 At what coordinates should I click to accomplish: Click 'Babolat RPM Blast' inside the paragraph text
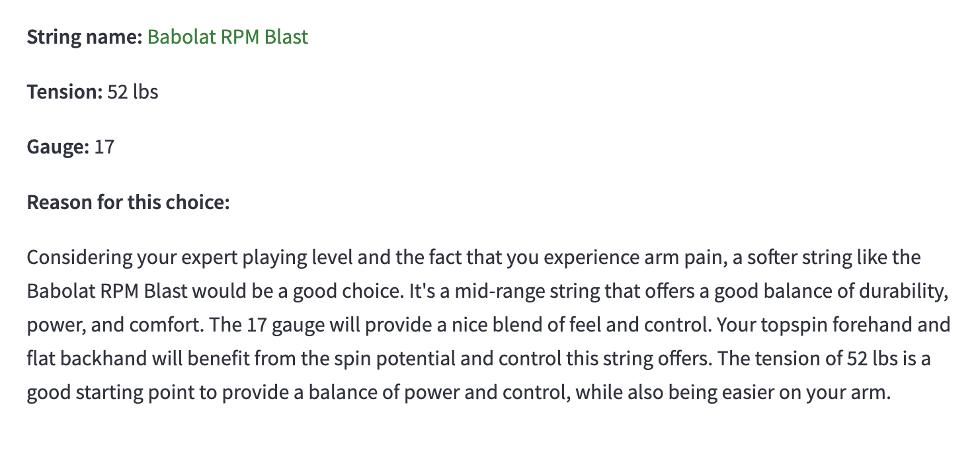107,291
